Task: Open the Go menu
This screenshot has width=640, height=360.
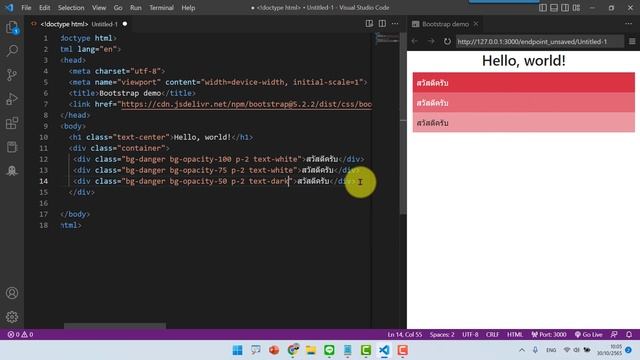Action: click(118, 7)
